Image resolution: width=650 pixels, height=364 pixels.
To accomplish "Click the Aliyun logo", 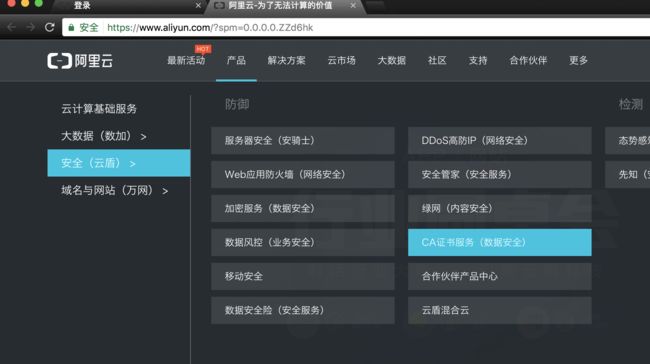I will tap(80, 61).
